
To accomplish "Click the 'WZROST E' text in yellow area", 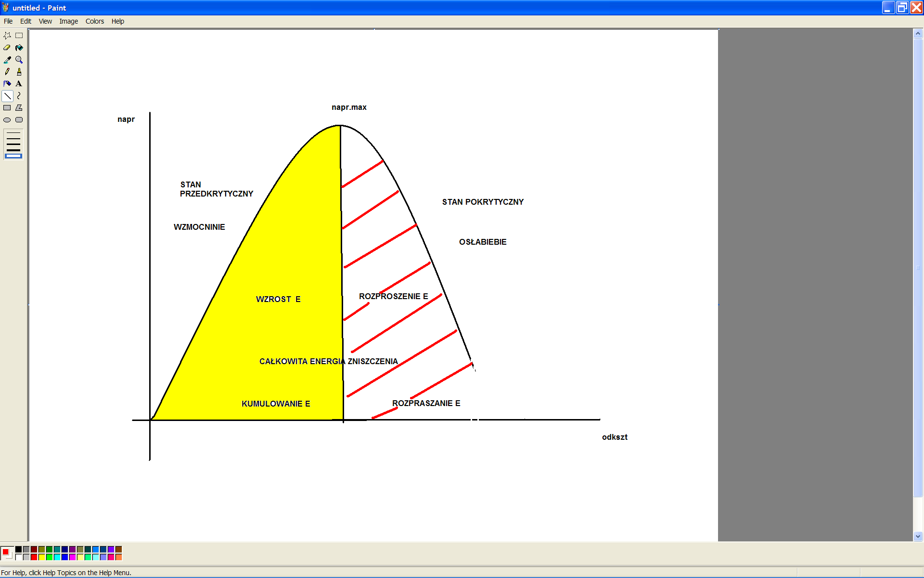I will (x=278, y=299).
